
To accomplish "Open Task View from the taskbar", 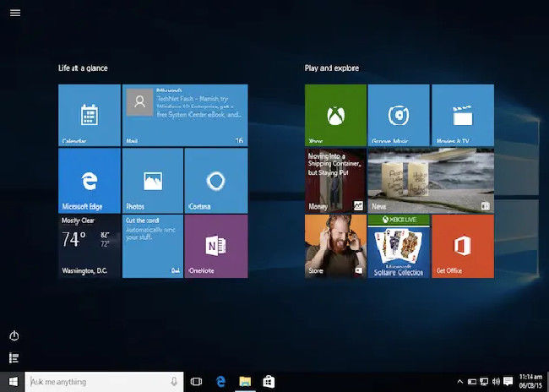I will (x=197, y=382).
